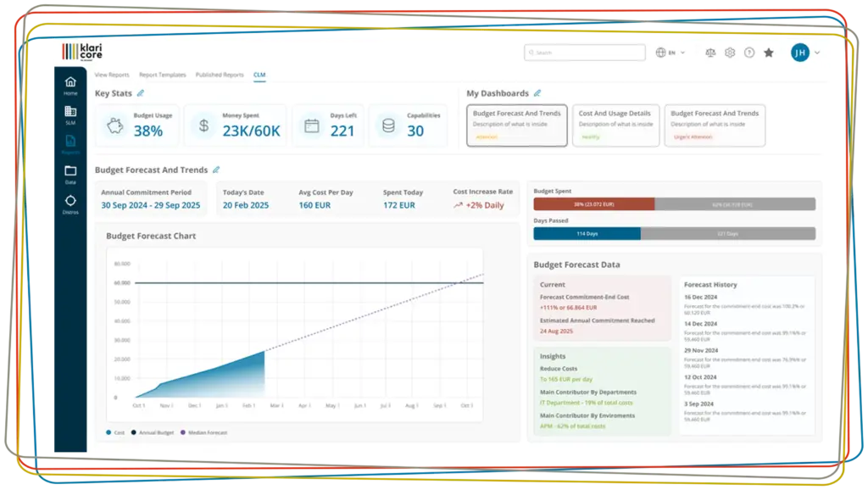The height and width of the screenshot is (490, 868).
Task: Click the star favorites icon
Action: point(768,53)
